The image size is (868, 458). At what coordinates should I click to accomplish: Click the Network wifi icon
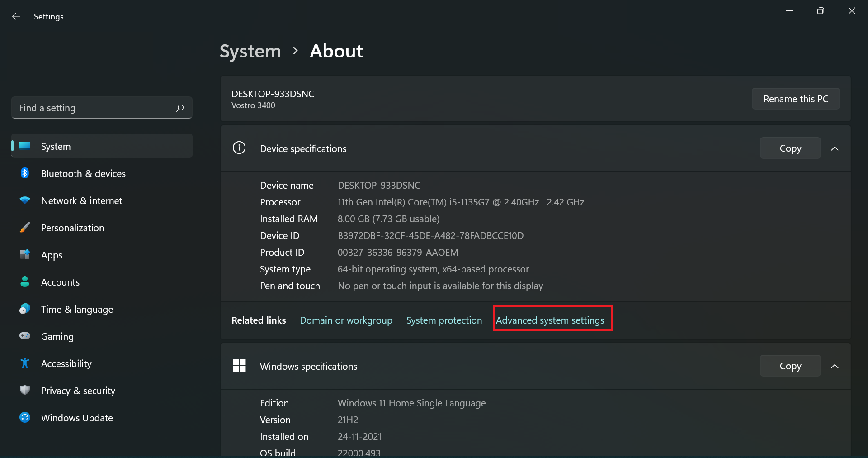[x=25, y=200]
